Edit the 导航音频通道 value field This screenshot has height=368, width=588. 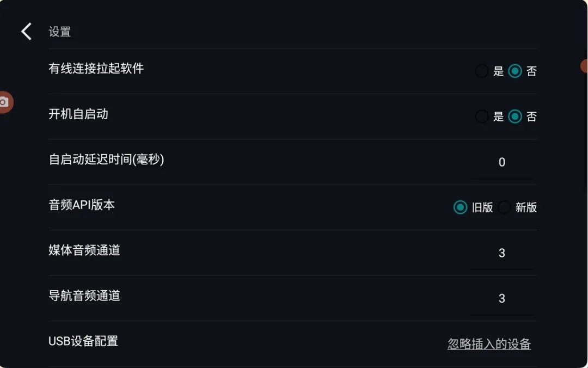[x=502, y=299]
